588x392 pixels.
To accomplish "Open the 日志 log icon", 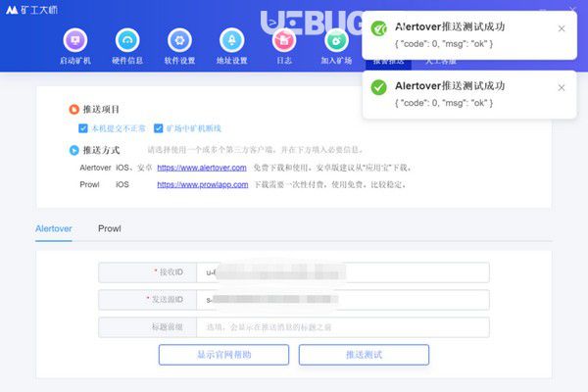I will coord(284,40).
